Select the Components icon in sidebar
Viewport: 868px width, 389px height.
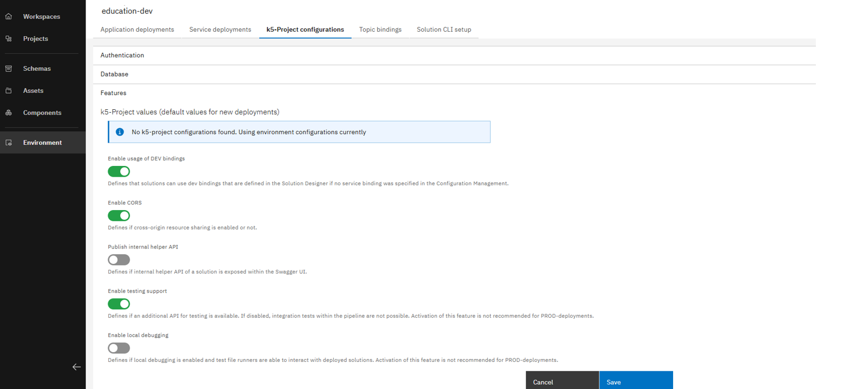pyautogui.click(x=8, y=113)
